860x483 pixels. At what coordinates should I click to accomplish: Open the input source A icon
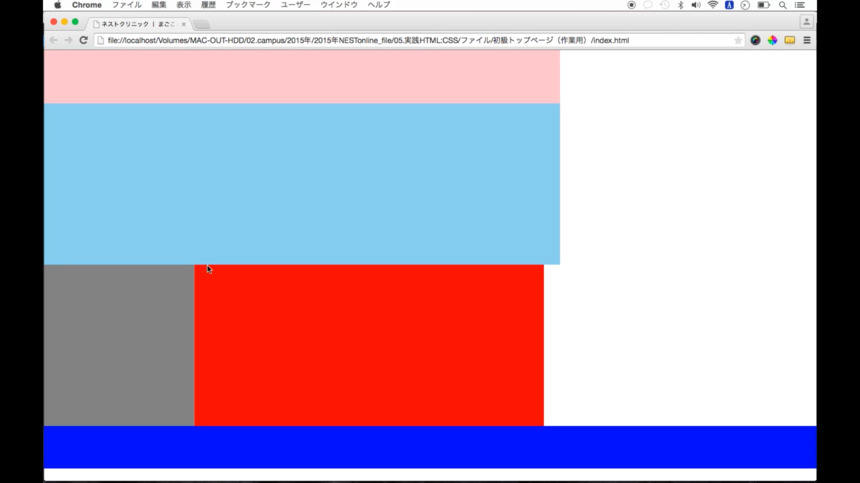pos(729,5)
